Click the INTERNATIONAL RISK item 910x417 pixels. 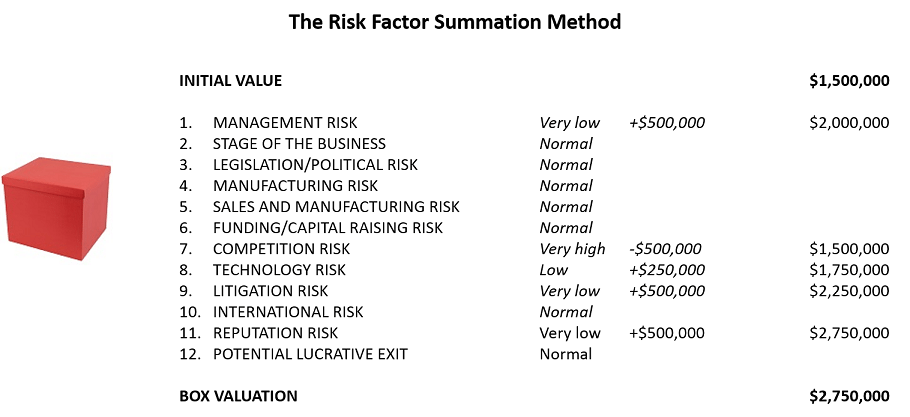tap(289, 312)
